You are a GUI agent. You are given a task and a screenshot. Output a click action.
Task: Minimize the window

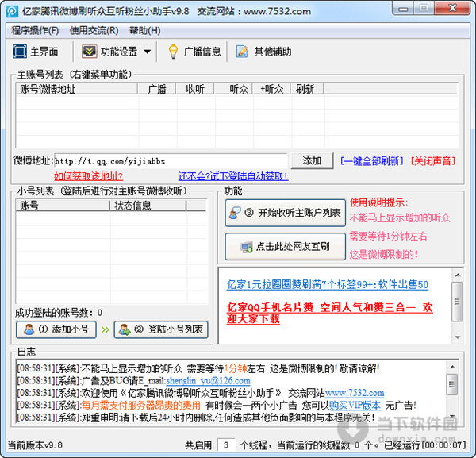pyautogui.click(x=403, y=8)
